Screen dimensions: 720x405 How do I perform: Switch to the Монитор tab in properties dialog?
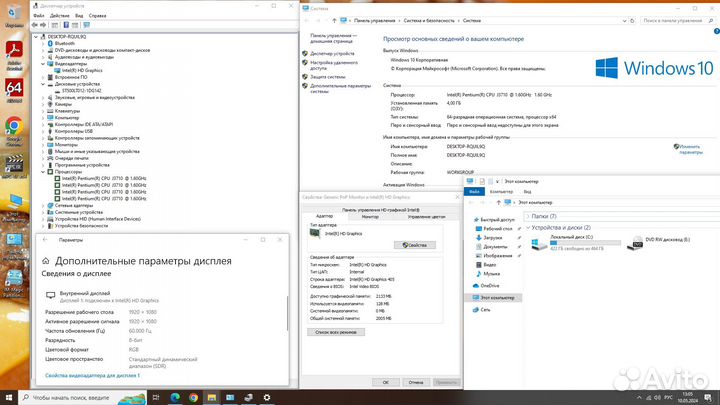point(370,217)
